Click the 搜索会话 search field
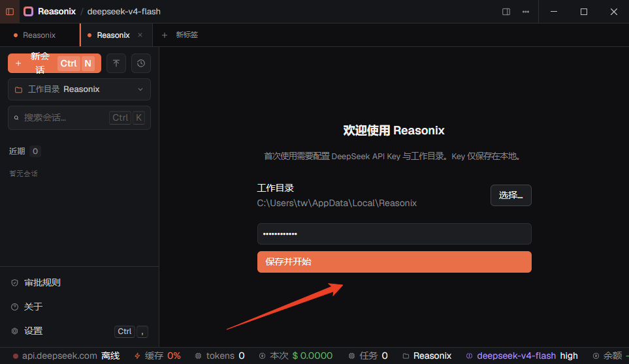629x364 pixels. (80, 117)
